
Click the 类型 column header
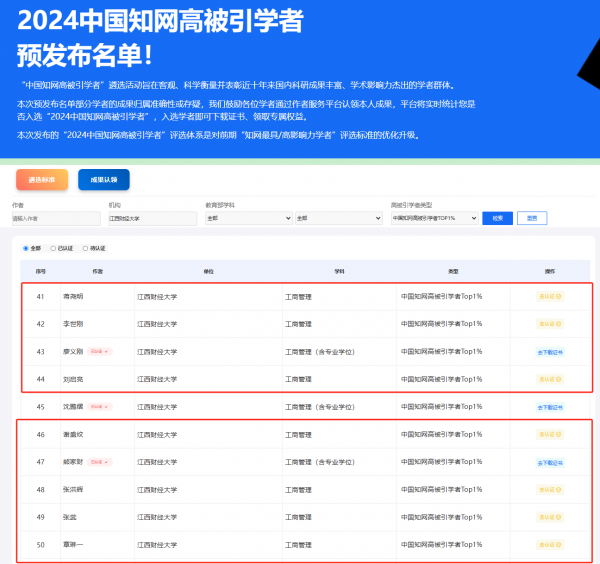click(453, 271)
